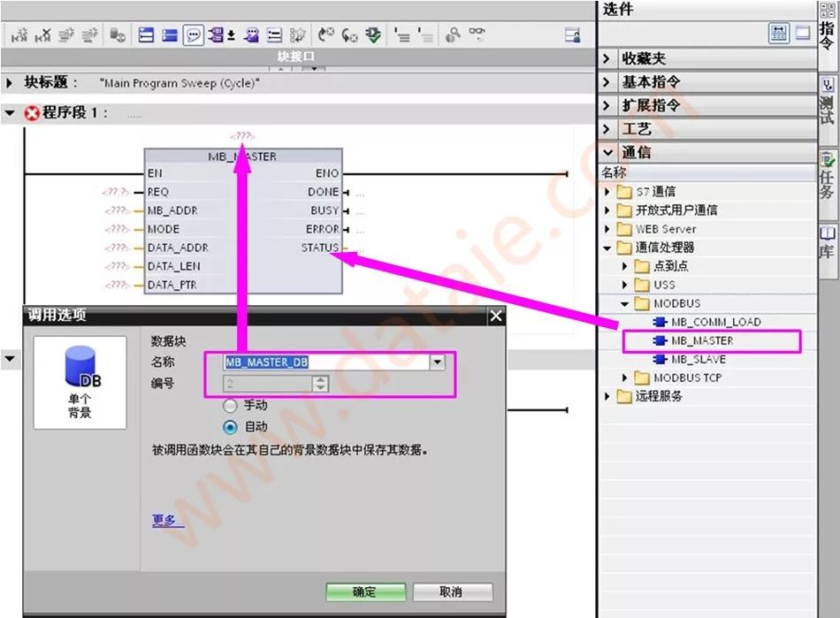Select the green consistency check toolbar icon

373,34
